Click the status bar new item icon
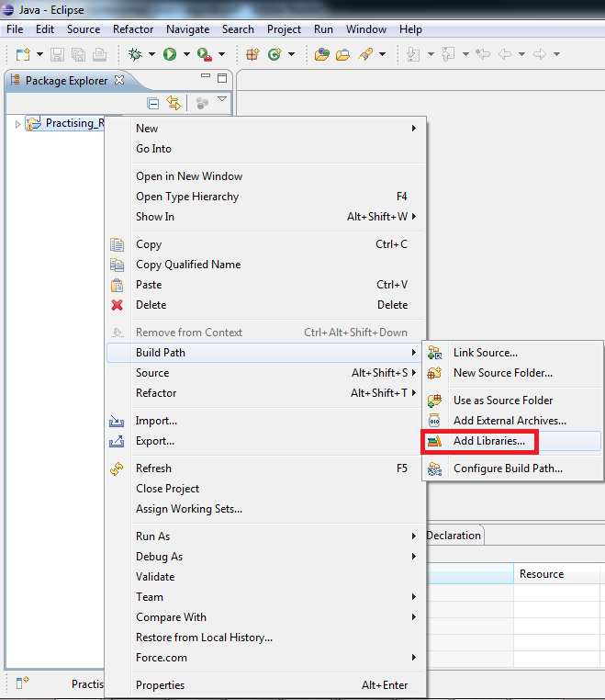The height and width of the screenshot is (700, 605). point(22,683)
